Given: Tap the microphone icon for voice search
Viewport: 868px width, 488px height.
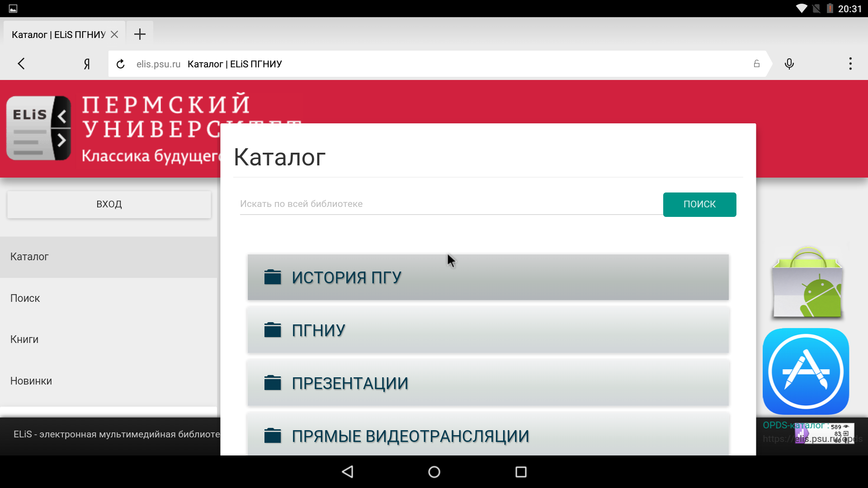Looking at the screenshot, I should click(x=789, y=64).
